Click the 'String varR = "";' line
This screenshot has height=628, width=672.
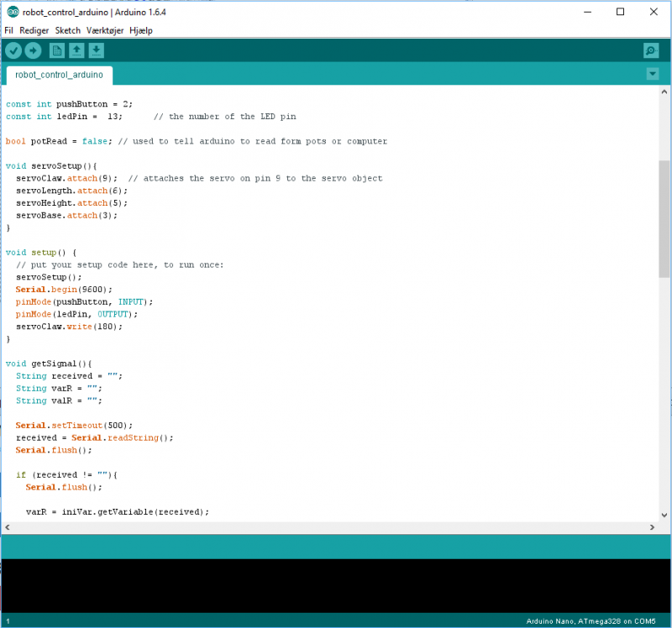click(x=59, y=389)
